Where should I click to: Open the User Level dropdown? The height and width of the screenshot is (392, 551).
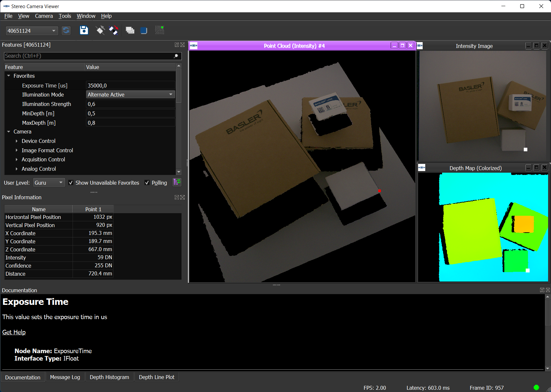click(x=49, y=183)
